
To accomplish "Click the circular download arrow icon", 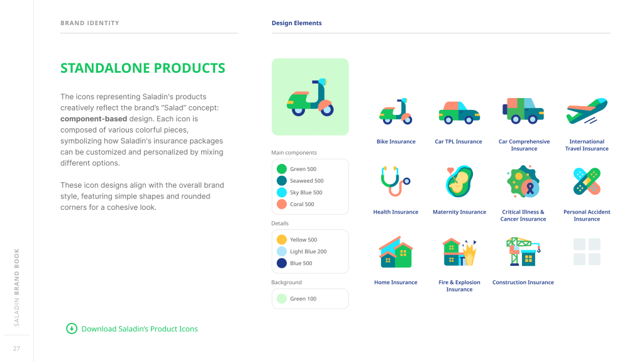I will [x=72, y=328].
